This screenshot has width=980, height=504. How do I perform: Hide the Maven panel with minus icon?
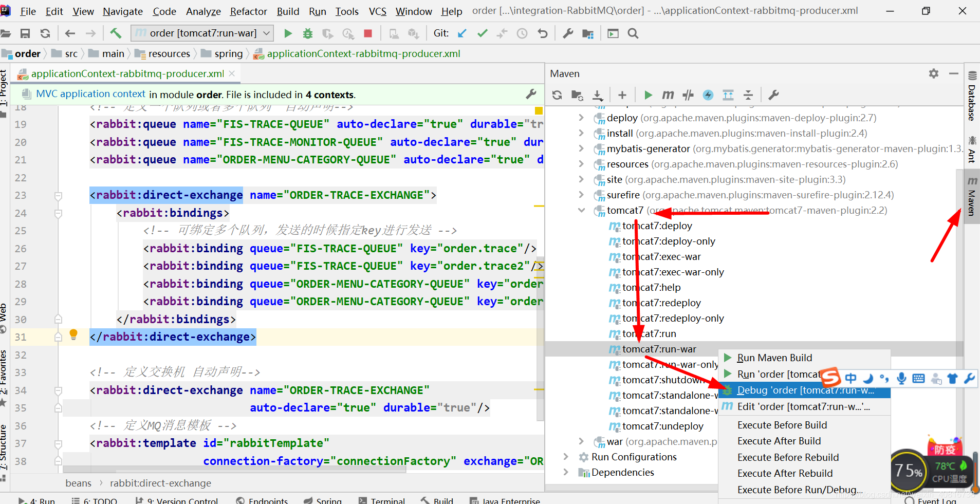[x=954, y=73]
